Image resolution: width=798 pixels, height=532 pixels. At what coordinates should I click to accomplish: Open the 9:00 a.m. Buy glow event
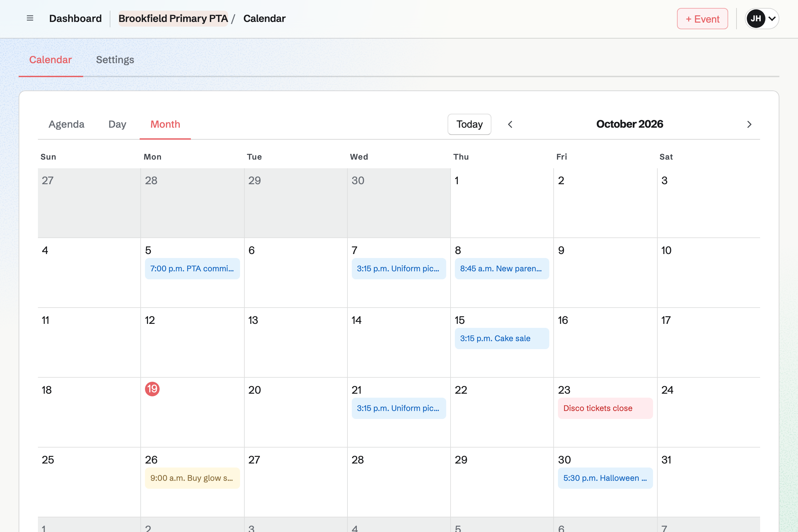tap(192, 478)
